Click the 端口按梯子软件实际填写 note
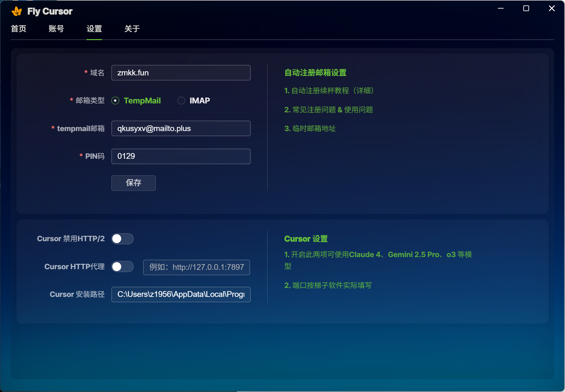The image size is (565, 392). pyautogui.click(x=328, y=285)
